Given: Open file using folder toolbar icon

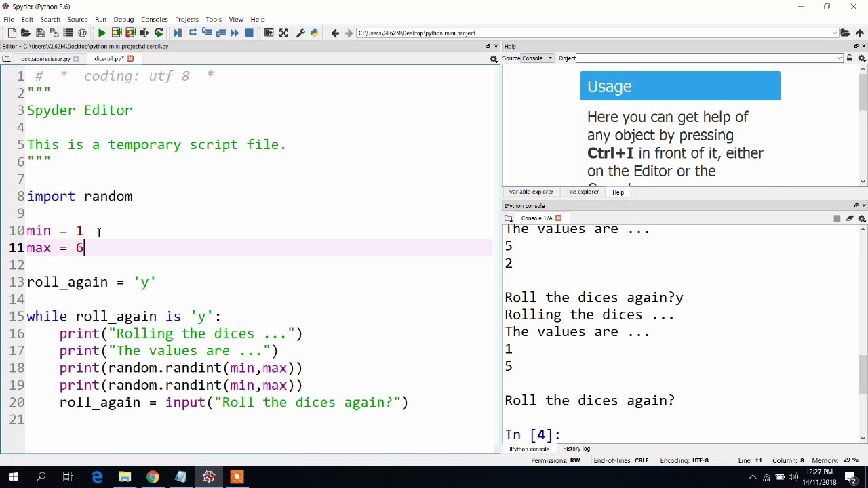Looking at the screenshot, I should click(x=26, y=33).
